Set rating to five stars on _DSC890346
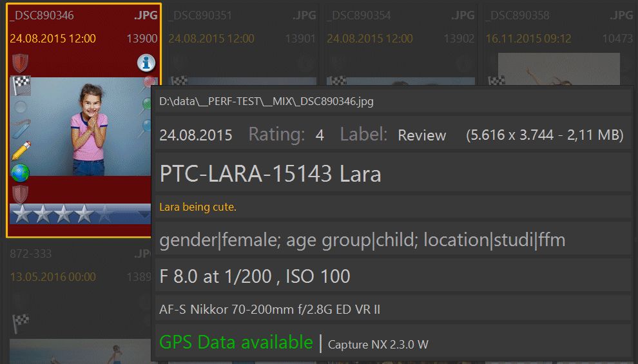The image size is (638, 364). coord(104,214)
